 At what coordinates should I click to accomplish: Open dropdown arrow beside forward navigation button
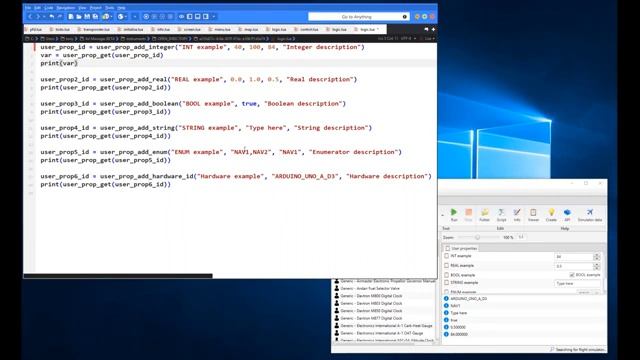click(x=44, y=17)
